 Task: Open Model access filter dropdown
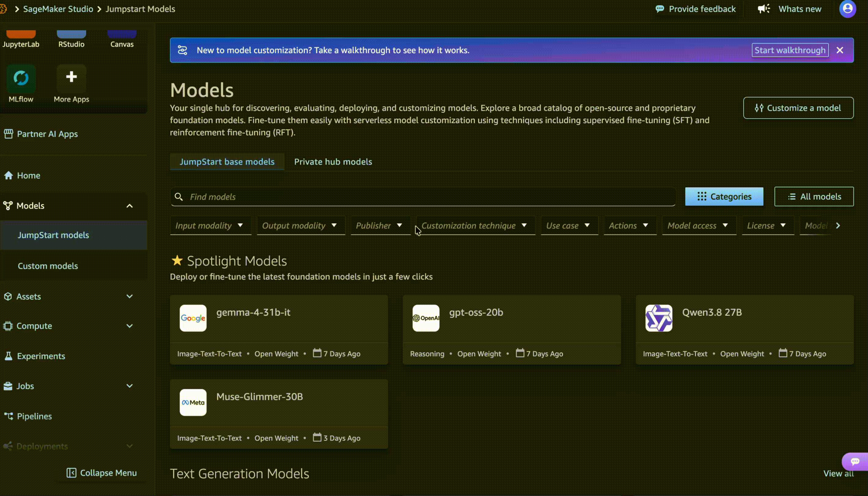coord(699,225)
